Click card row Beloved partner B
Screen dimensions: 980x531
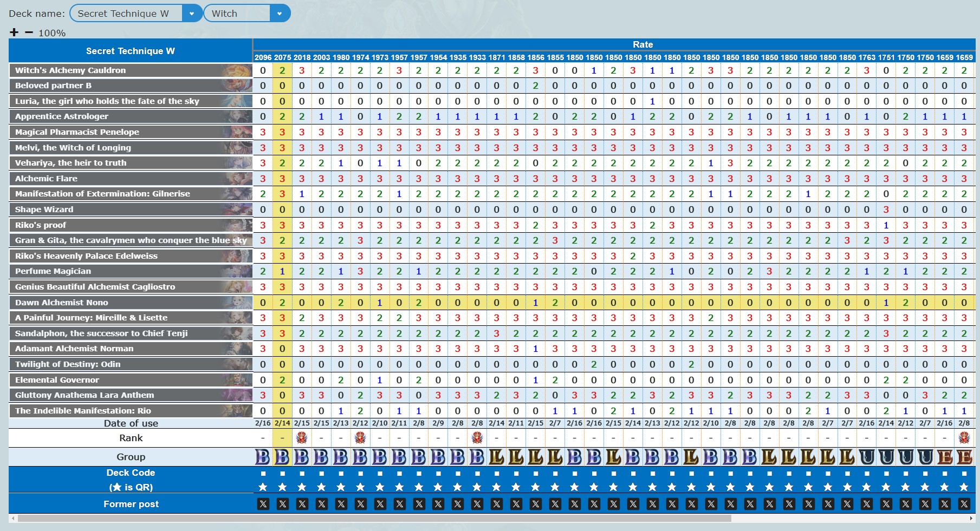(131, 86)
